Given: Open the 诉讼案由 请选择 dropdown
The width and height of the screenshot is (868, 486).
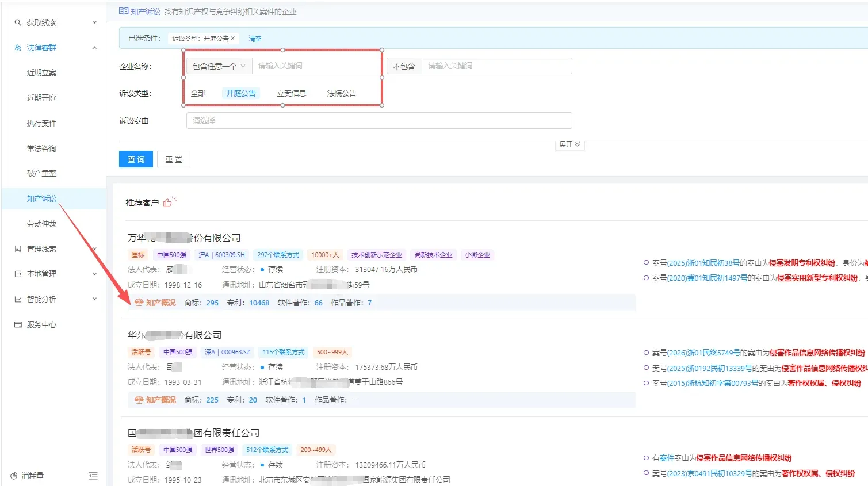Looking at the screenshot, I should 379,120.
